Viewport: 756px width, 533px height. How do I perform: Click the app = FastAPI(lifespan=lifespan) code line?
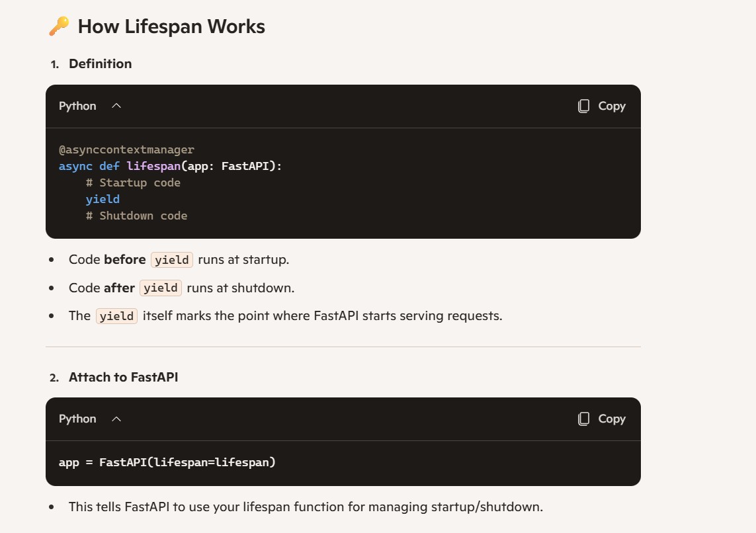point(167,462)
